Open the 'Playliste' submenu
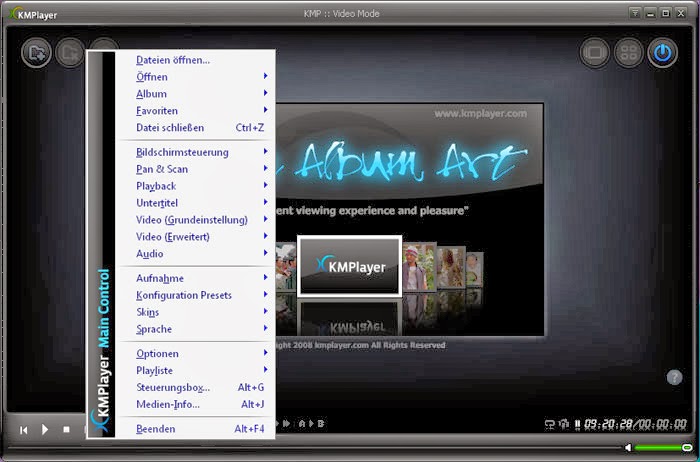 pyautogui.click(x=196, y=370)
